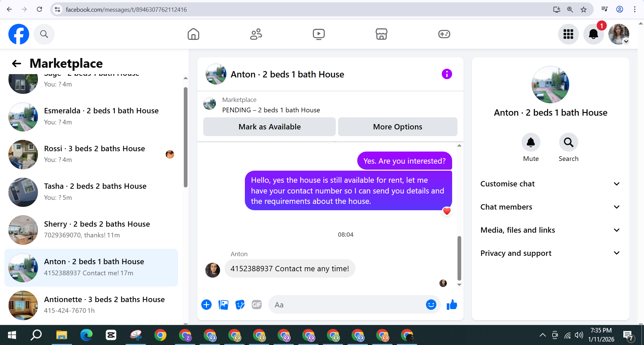Bookmark this page with the star icon
The width and height of the screenshot is (644, 345).
pos(584,9)
